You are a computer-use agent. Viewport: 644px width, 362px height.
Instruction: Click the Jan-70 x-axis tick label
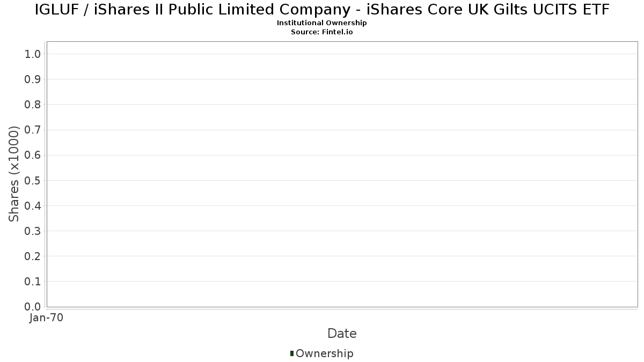[x=47, y=318]
